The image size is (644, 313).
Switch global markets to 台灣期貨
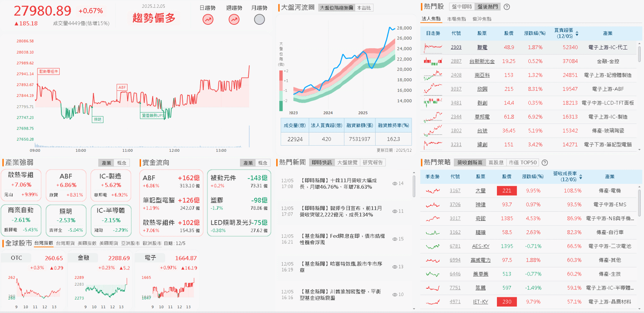[65, 243]
